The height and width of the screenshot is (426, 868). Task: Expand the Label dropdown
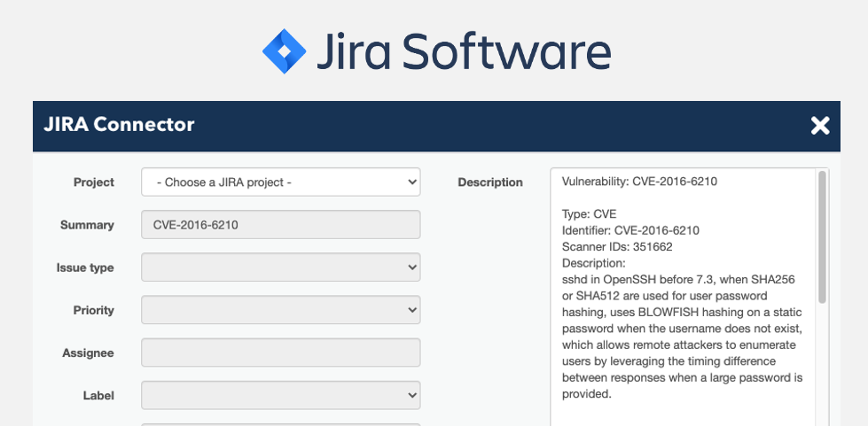[281, 395]
